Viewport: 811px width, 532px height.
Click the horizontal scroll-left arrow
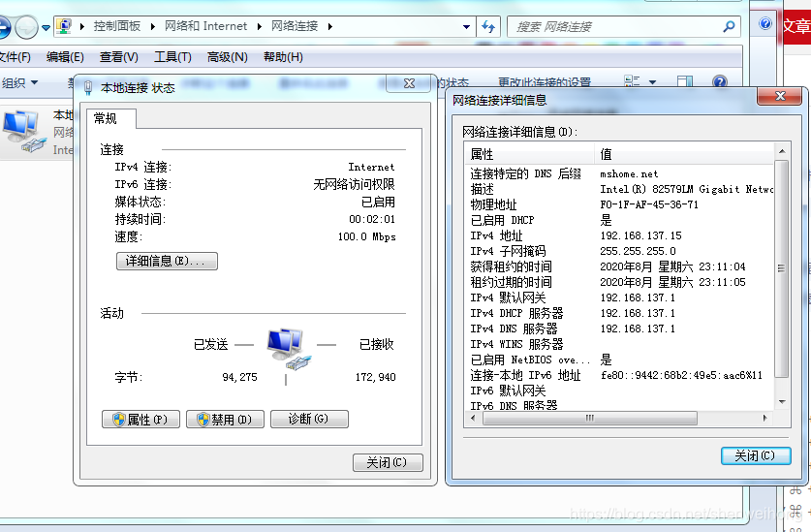(473, 419)
